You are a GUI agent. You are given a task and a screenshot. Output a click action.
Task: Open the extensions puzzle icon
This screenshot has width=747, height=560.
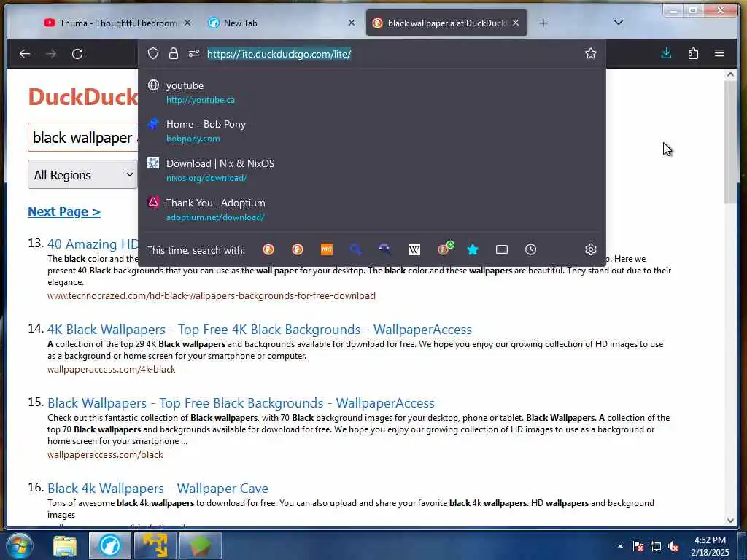693,53
